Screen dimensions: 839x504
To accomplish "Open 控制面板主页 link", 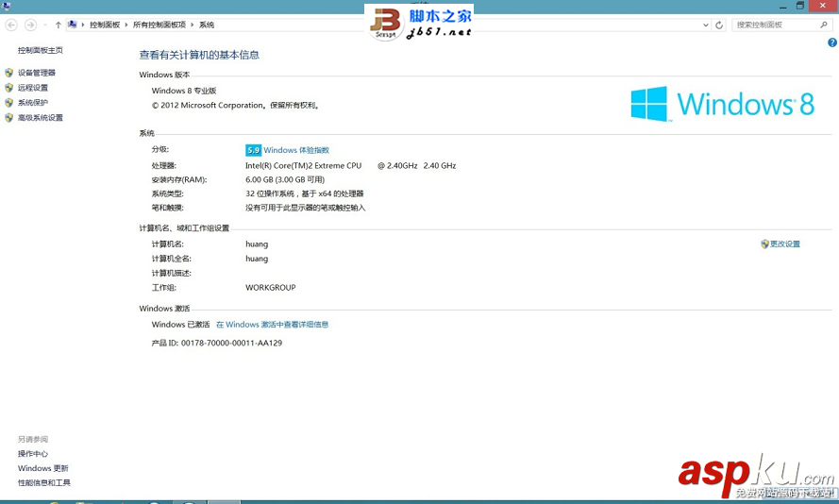I will click(41, 50).
